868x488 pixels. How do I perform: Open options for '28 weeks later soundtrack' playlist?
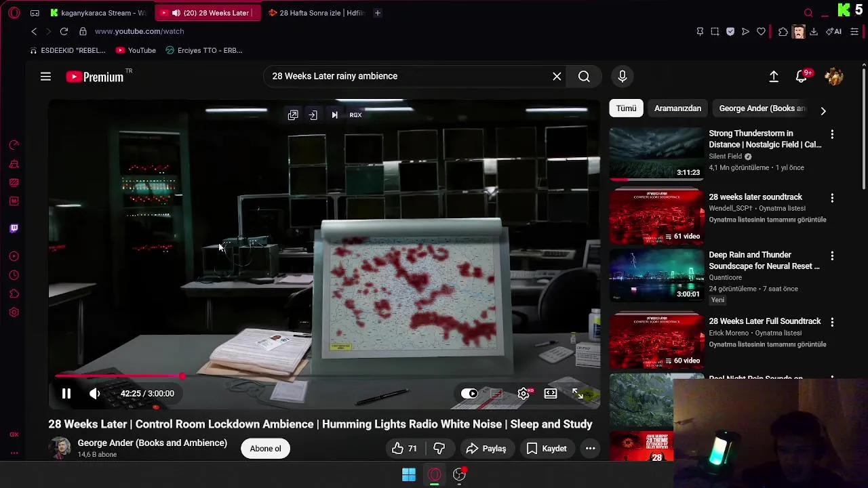832,198
